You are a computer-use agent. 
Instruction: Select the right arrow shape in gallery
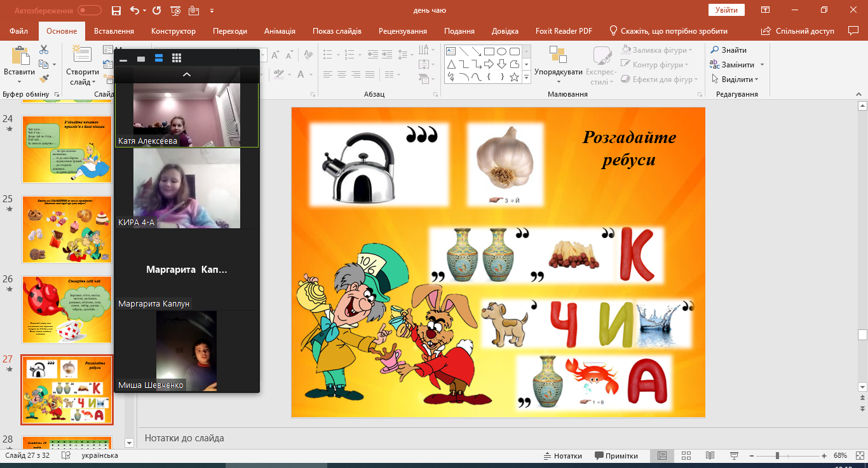coord(489,64)
